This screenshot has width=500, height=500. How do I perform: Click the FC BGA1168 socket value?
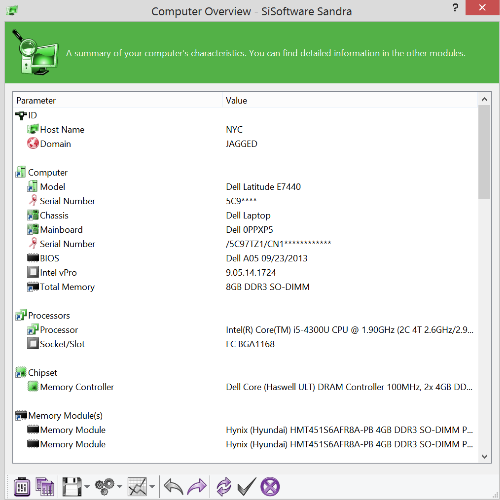coord(250,344)
